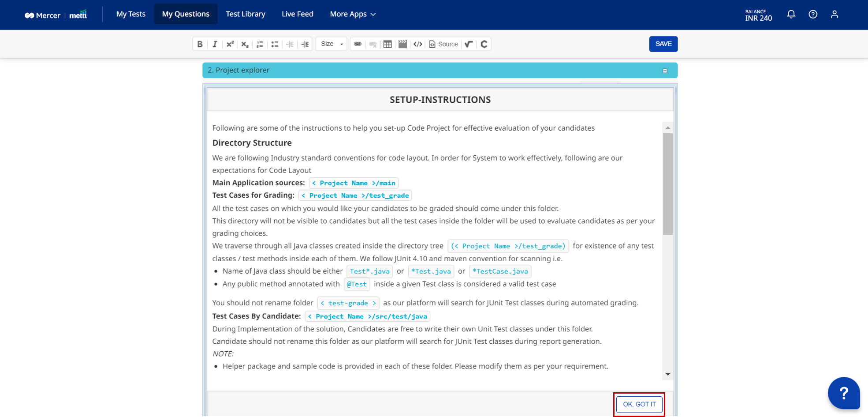868x417 pixels.
Task: Click the '*Test.java' code tag
Action: [x=431, y=271]
